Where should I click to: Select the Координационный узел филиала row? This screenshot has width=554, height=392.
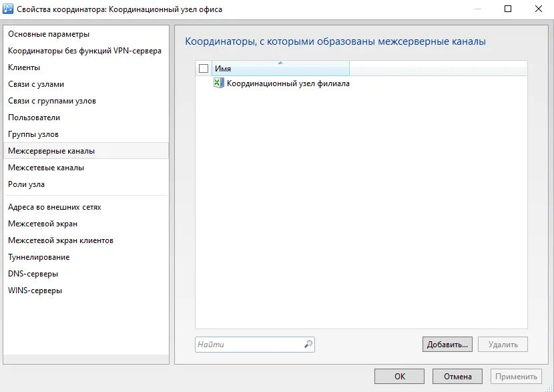361,83
